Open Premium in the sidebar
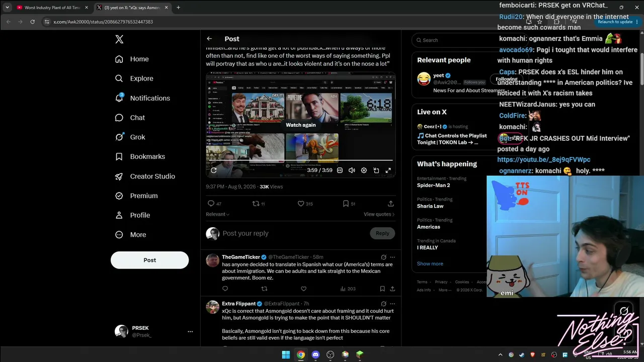644x362 pixels. point(136,196)
